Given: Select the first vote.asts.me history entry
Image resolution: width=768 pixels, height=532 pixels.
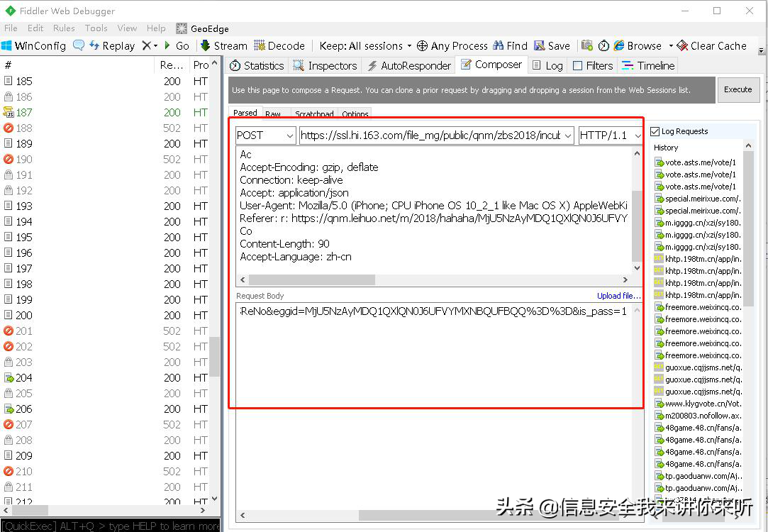Looking at the screenshot, I should pos(698,162).
